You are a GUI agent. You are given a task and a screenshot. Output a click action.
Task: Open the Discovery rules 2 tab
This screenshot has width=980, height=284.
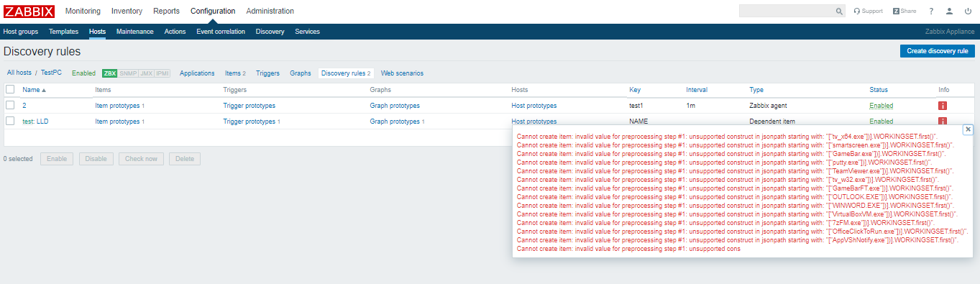(x=346, y=73)
